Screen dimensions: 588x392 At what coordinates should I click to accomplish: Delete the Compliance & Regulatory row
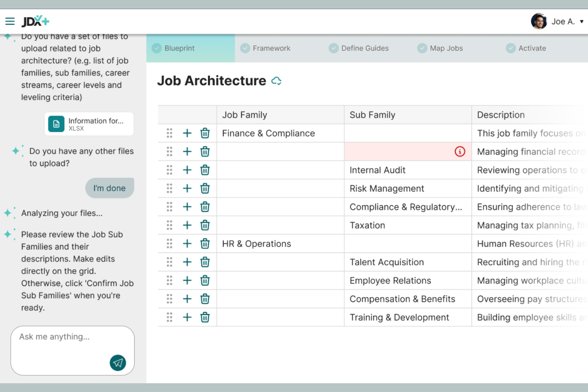205,207
